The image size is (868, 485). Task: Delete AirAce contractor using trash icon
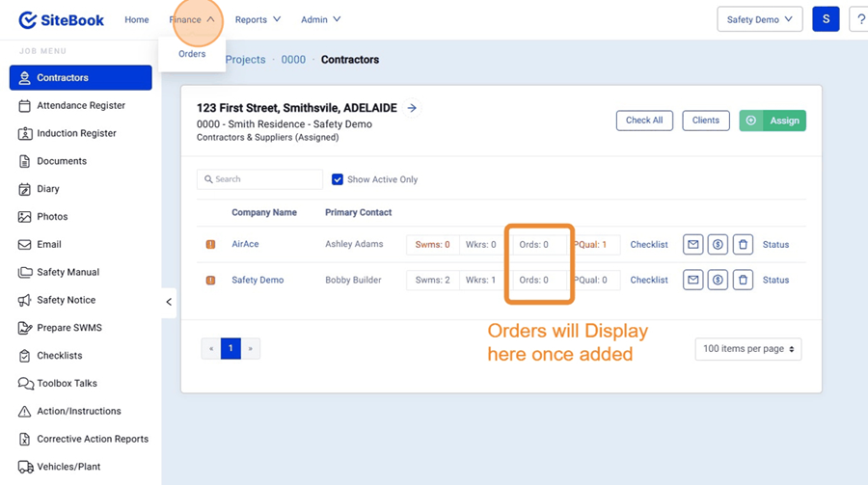coord(743,245)
